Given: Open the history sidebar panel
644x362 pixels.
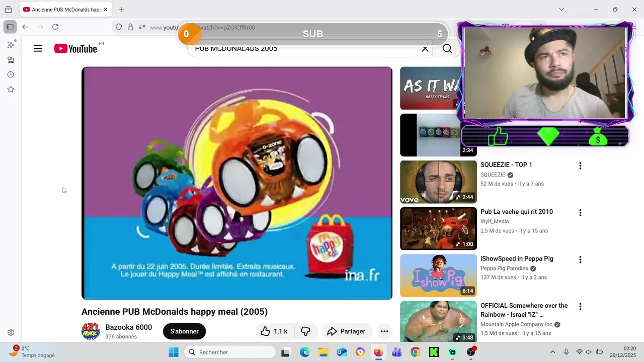Looking at the screenshot, I should [x=11, y=74].
